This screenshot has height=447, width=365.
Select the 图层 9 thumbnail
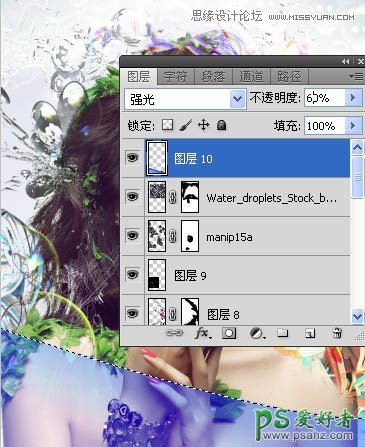point(157,275)
